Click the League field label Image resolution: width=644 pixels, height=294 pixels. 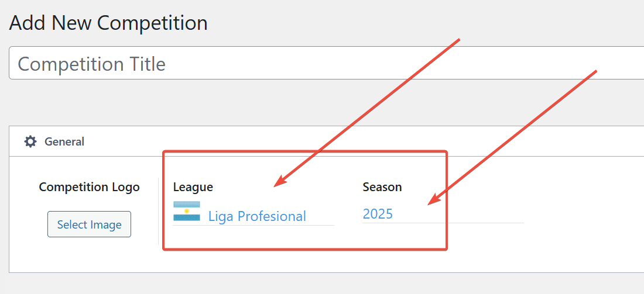(x=193, y=188)
